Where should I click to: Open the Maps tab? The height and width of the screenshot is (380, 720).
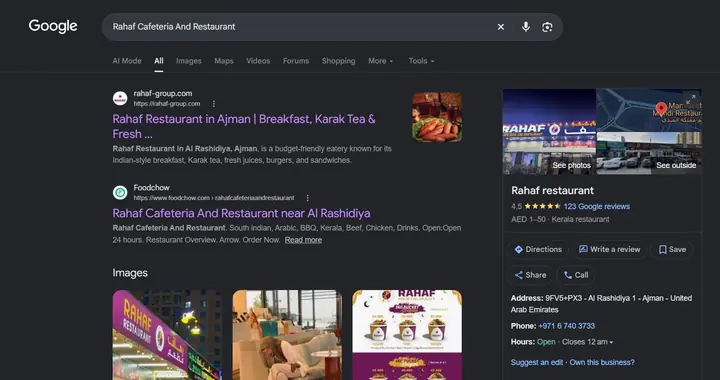[224, 61]
